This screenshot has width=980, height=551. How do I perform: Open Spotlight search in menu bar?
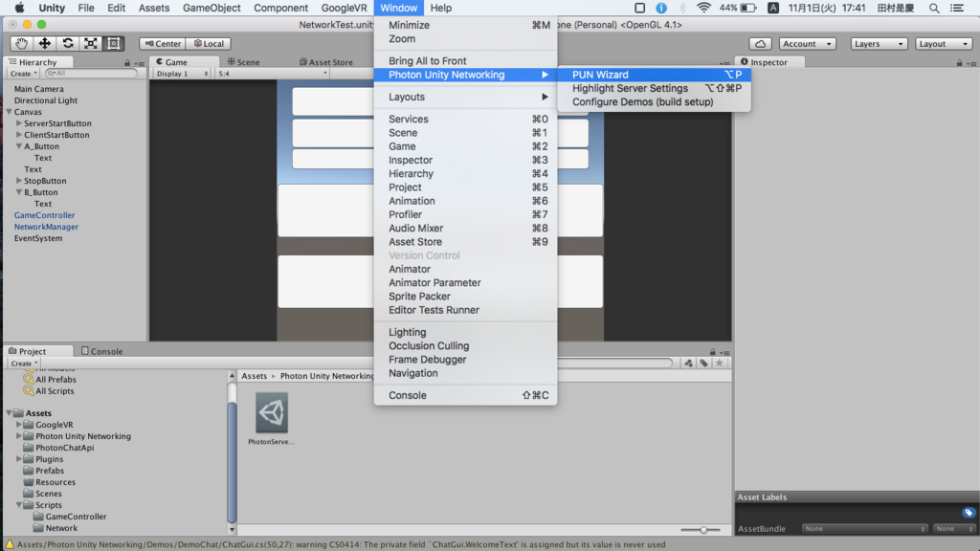934,8
